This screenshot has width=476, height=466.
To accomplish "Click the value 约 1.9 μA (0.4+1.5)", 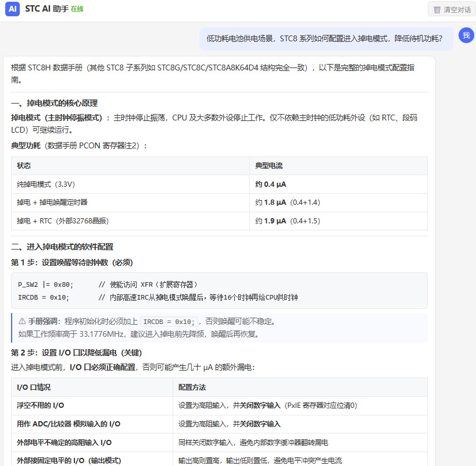I will pos(288,221).
